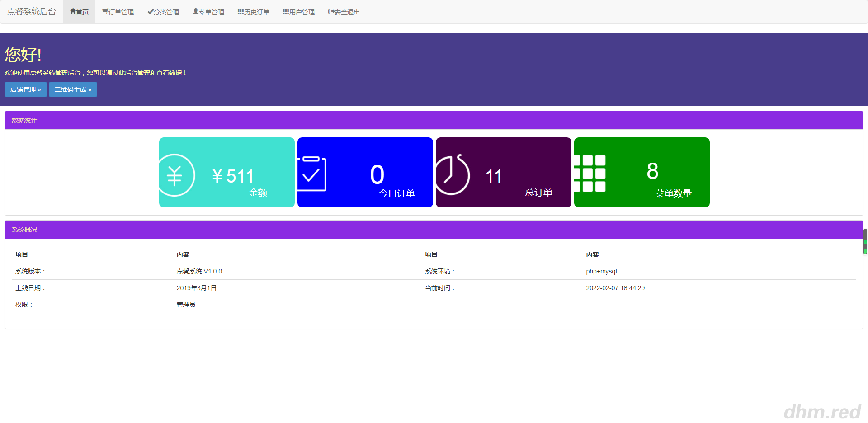Click the 您好! greeting heading
This screenshot has height=423, width=868.
coord(23,55)
